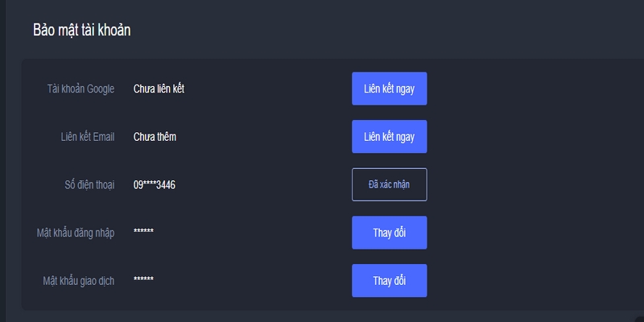The height and width of the screenshot is (322, 644).
Task: Select the Mật khẩu giao dịch label
Action: click(x=78, y=281)
